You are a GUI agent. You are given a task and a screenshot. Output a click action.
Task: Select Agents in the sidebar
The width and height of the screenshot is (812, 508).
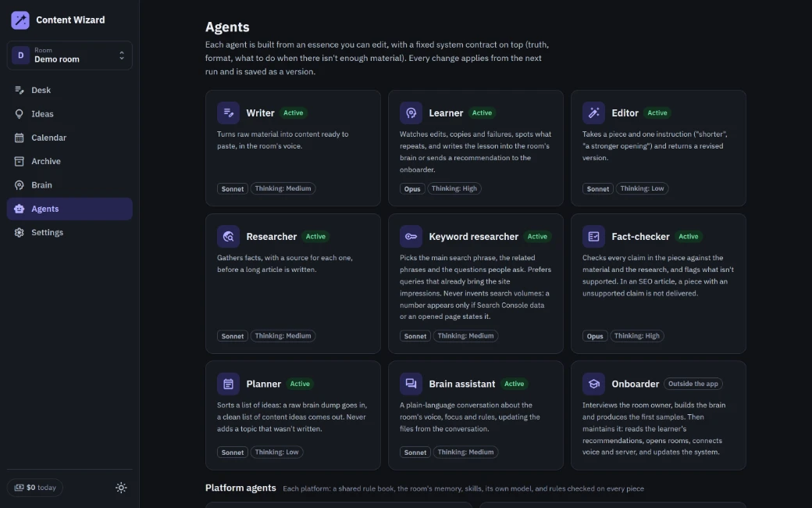point(69,209)
